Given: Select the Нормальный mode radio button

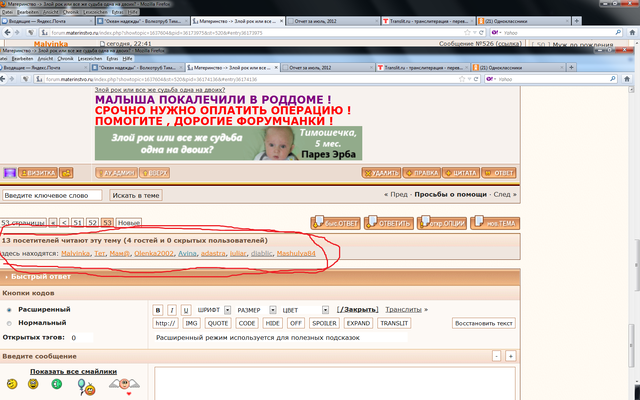Looking at the screenshot, I should tap(10, 323).
